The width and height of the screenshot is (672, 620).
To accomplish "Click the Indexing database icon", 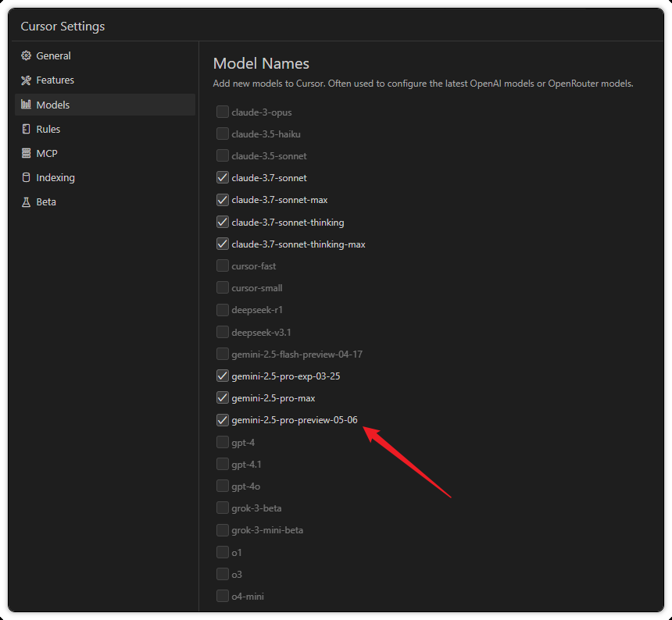I will click(26, 178).
